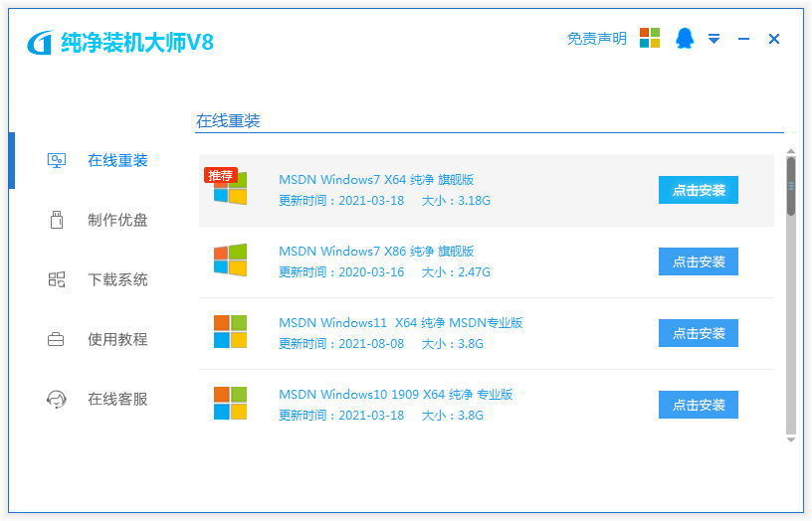Open the 下载系统 sidebar tab
Image resolution: width=812 pixels, height=521 pixels.
tap(117, 280)
